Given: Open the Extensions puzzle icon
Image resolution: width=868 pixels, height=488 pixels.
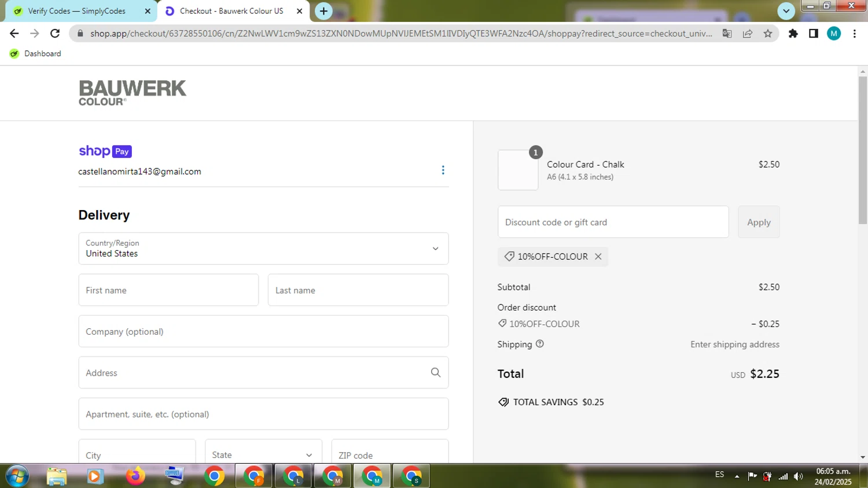Looking at the screenshot, I should coord(793,34).
